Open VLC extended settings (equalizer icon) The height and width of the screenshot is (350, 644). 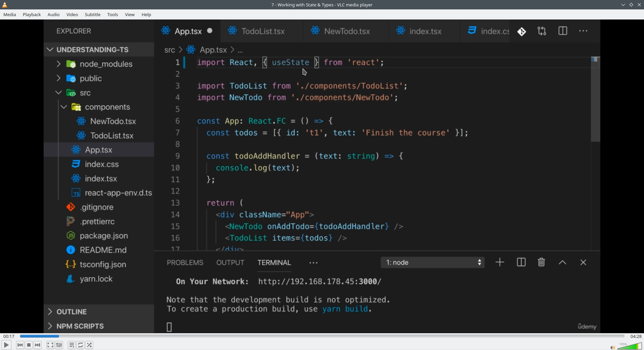coord(59,345)
